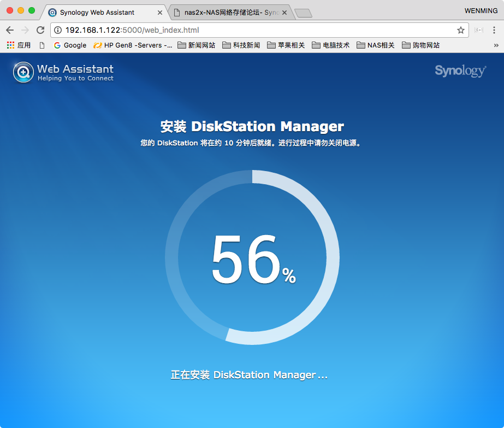
Task: Click the Web Assistant magnifier logo
Action: tap(23, 72)
